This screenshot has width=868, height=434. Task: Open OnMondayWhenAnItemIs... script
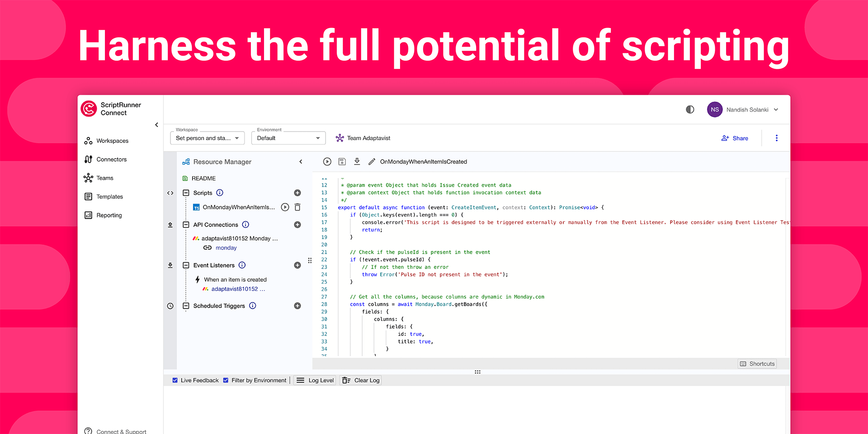coord(239,207)
